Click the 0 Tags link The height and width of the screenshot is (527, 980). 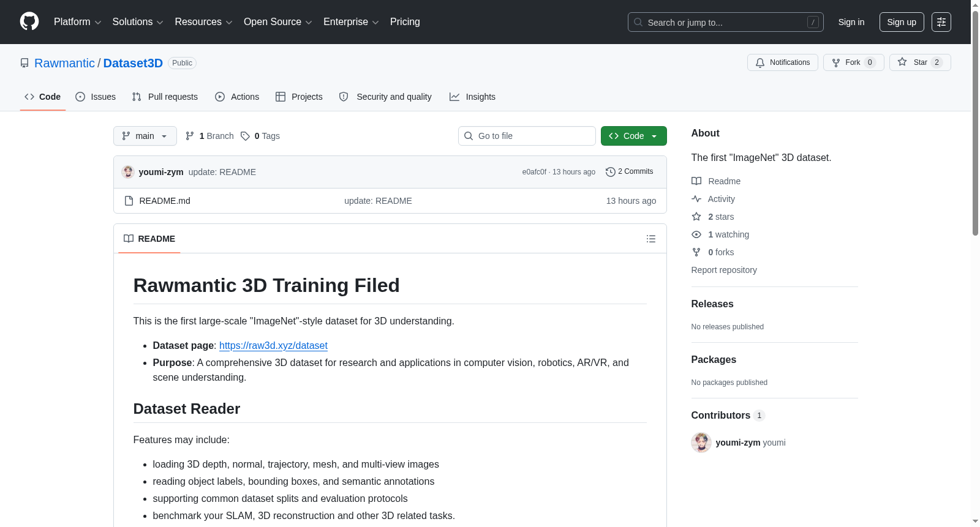point(260,136)
